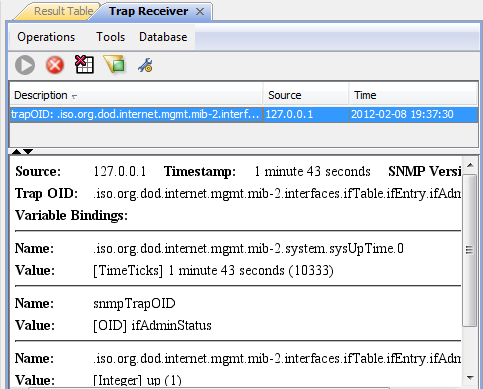
Task: Click the Source: 127.0.0.1 value in details
Action: point(120,172)
